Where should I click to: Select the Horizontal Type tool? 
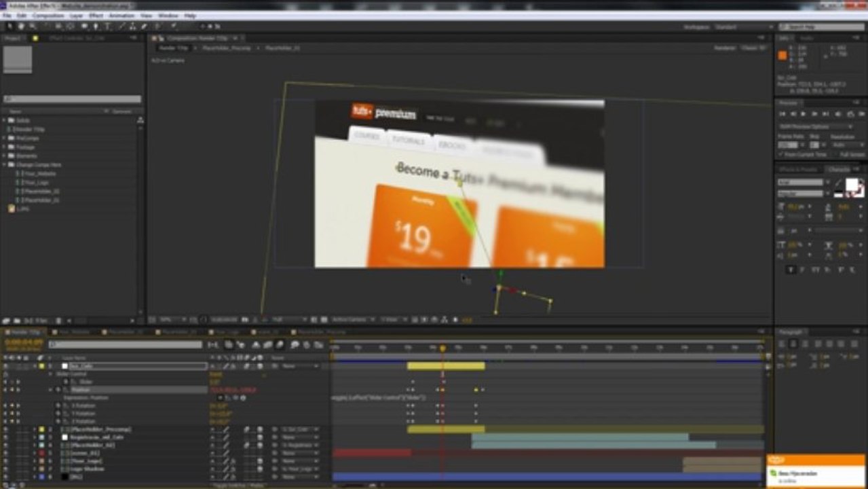(x=109, y=26)
